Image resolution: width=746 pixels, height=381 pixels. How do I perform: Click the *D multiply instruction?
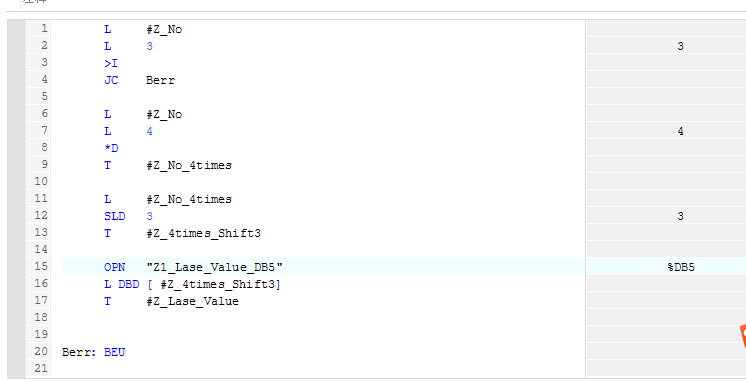(111, 148)
